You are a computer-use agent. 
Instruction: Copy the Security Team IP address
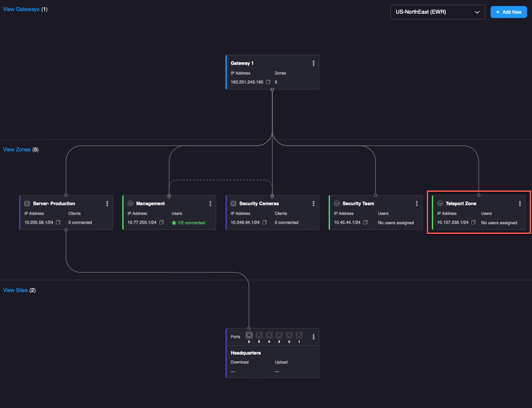coord(365,222)
